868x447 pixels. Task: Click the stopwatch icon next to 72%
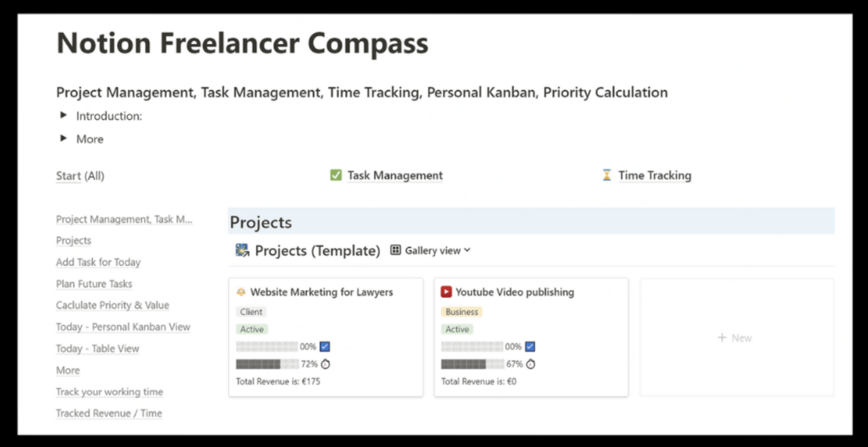coord(325,364)
